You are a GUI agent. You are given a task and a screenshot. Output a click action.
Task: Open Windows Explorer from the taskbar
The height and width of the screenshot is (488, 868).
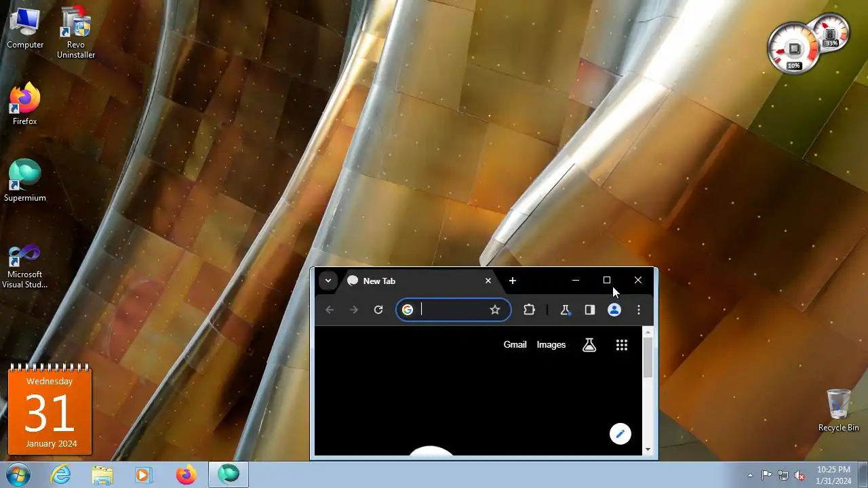(102, 474)
